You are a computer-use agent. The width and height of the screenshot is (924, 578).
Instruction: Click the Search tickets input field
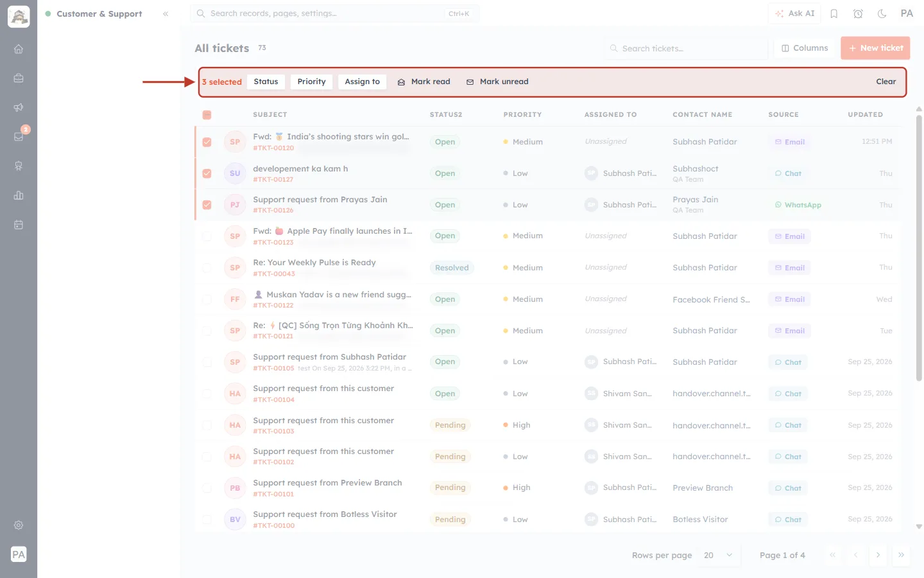686,48
